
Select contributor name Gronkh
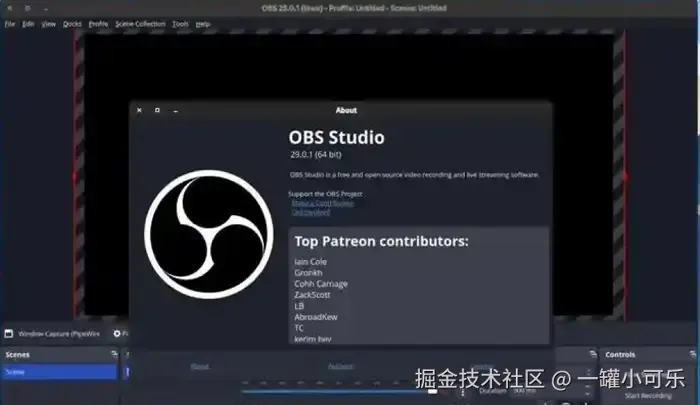point(308,273)
